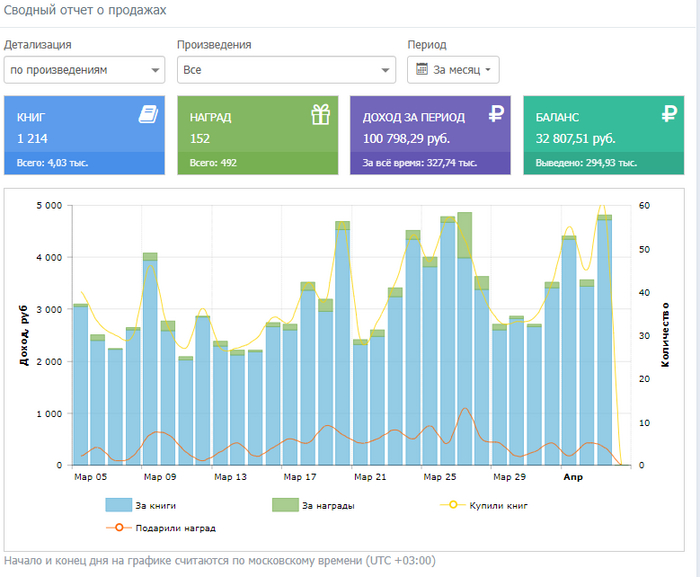700x577 pixels.
Task: Open the Детализация dropdown 'по произведениям'
Action: [84, 70]
